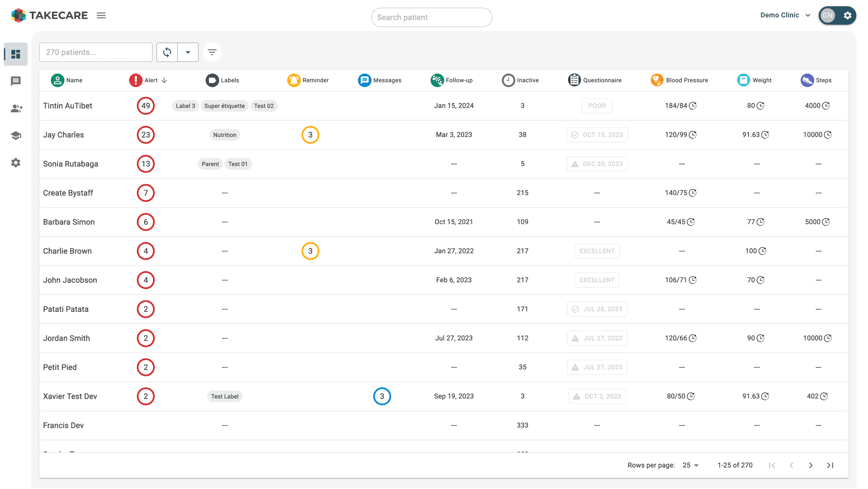Go to the previous page
This screenshot has height=489, width=868.
(791, 465)
